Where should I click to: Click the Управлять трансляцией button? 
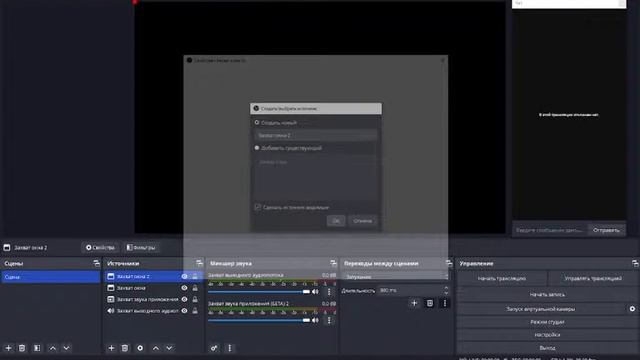(593, 278)
